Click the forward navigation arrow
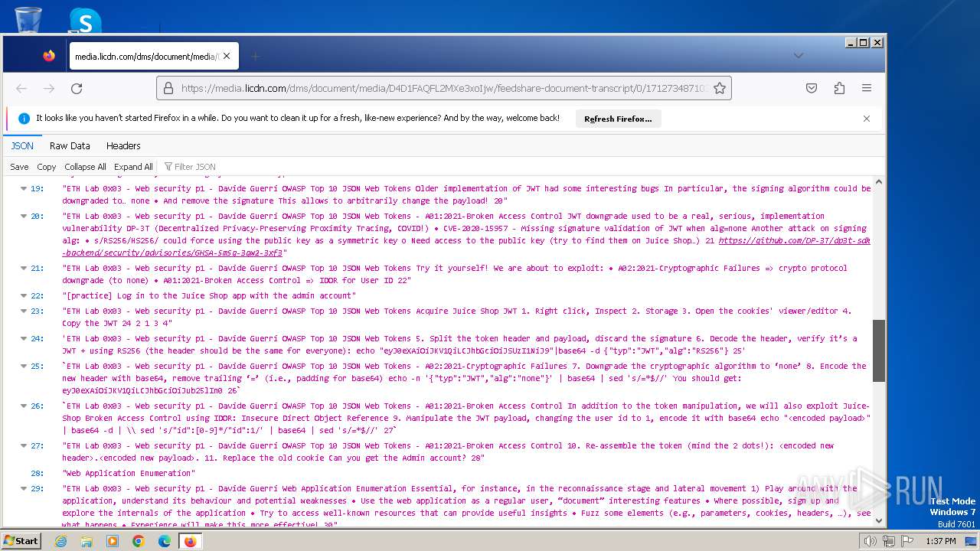This screenshot has width=980, height=551. click(x=49, y=89)
